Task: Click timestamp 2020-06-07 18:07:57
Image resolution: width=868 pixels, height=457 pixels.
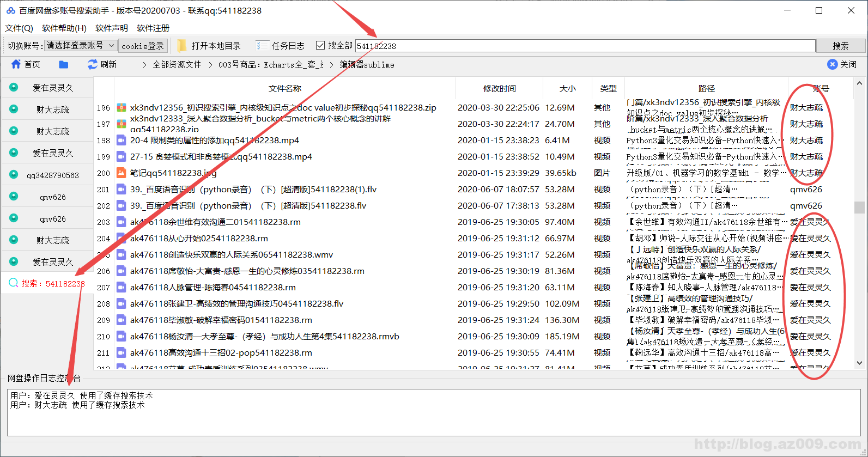Action: coord(499,190)
